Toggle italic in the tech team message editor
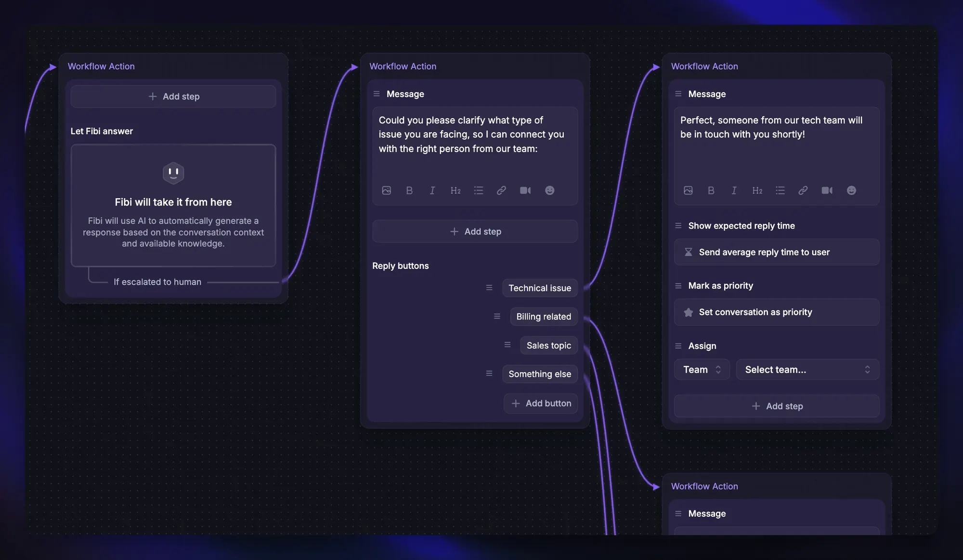 coord(734,191)
